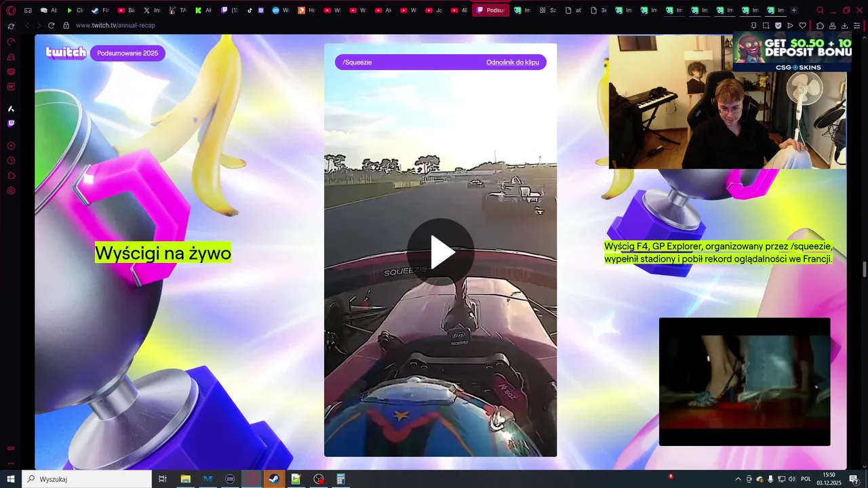Open the /Squeezie channel link
The height and width of the screenshot is (488, 868).
(x=357, y=62)
